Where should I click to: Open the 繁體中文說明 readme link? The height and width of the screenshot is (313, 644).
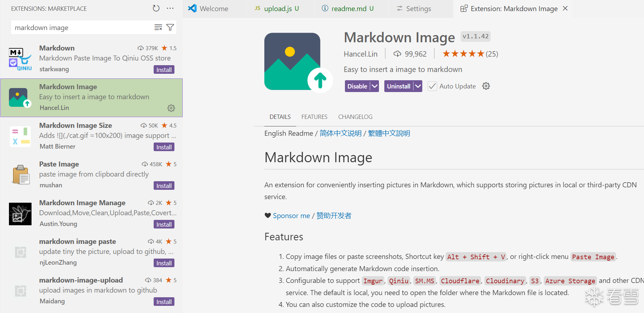pyautogui.click(x=389, y=133)
